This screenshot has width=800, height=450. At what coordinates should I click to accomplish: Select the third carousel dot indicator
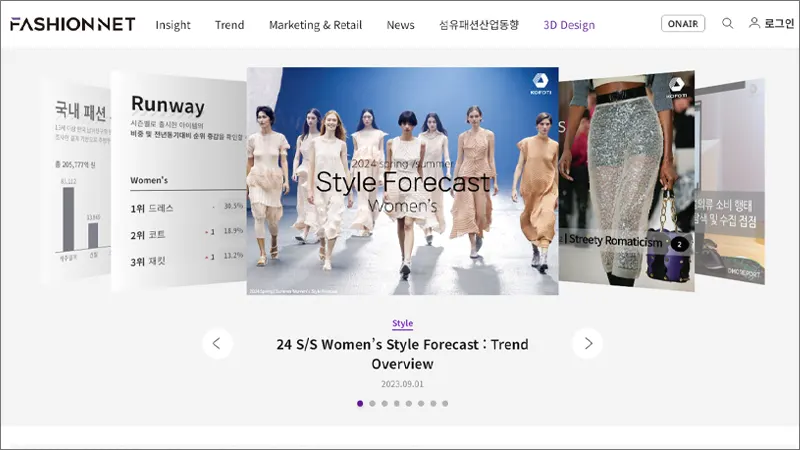[x=385, y=404]
